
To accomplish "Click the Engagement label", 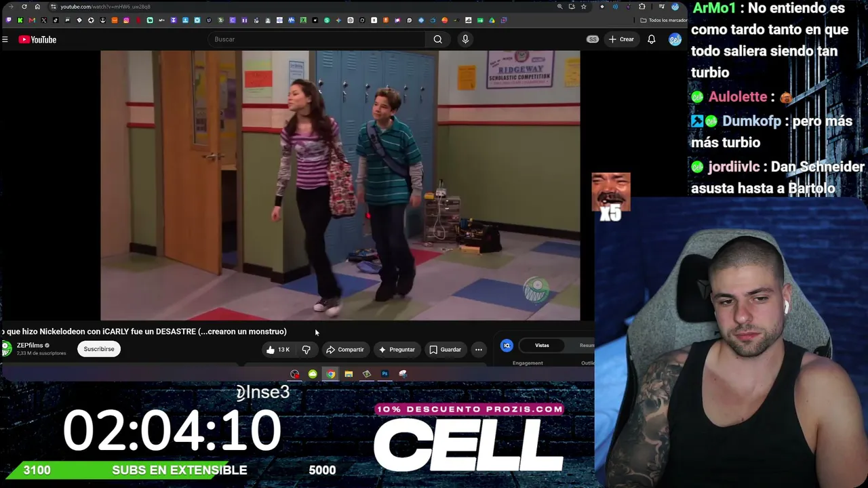I will (528, 363).
